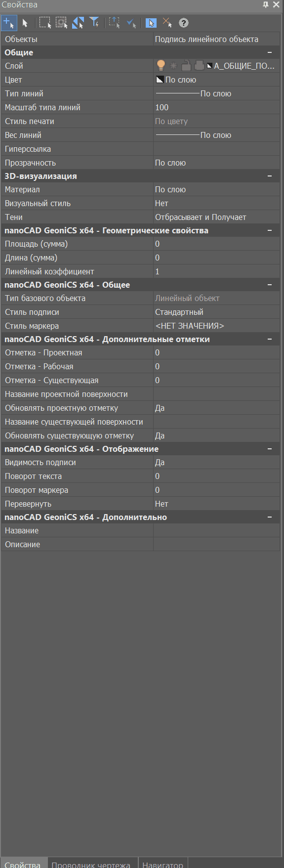Screen dimensions: 284x868
Task: Toggle the layer lightbulb on/off icon
Action: click(x=161, y=66)
